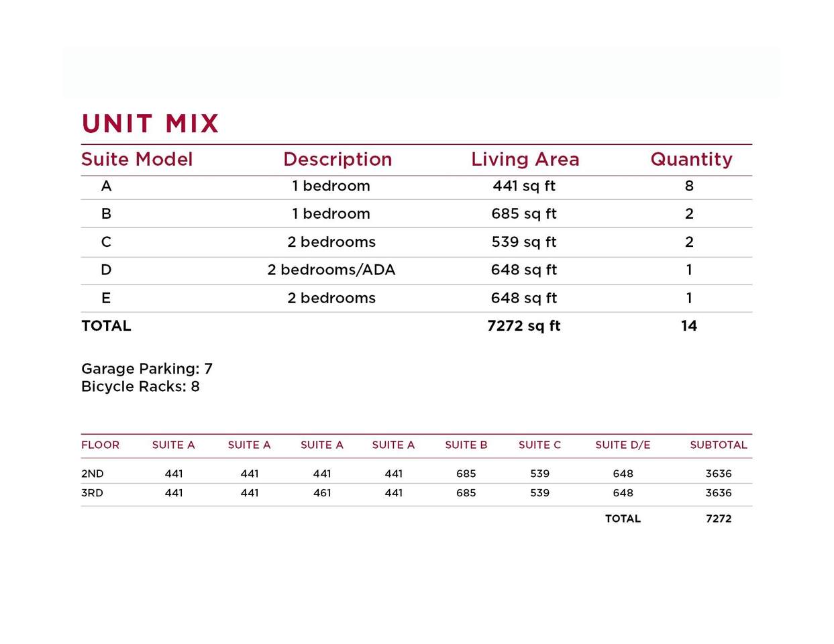Click the SUBTOTAL column header
834x644 pixels.
point(718,445)
